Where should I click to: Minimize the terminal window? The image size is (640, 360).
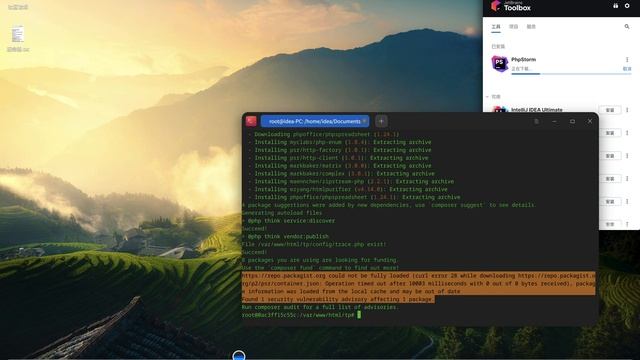coord(554,121)
